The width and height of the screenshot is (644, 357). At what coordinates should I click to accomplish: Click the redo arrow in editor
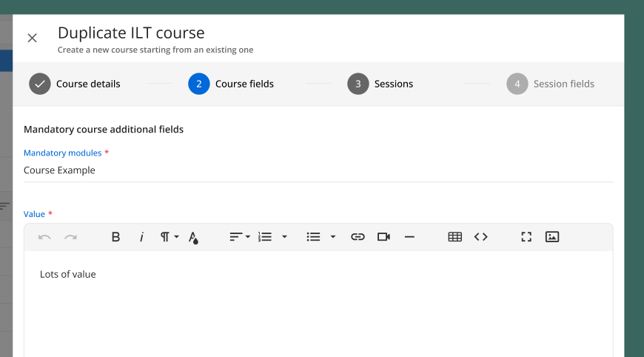[70, 237]
